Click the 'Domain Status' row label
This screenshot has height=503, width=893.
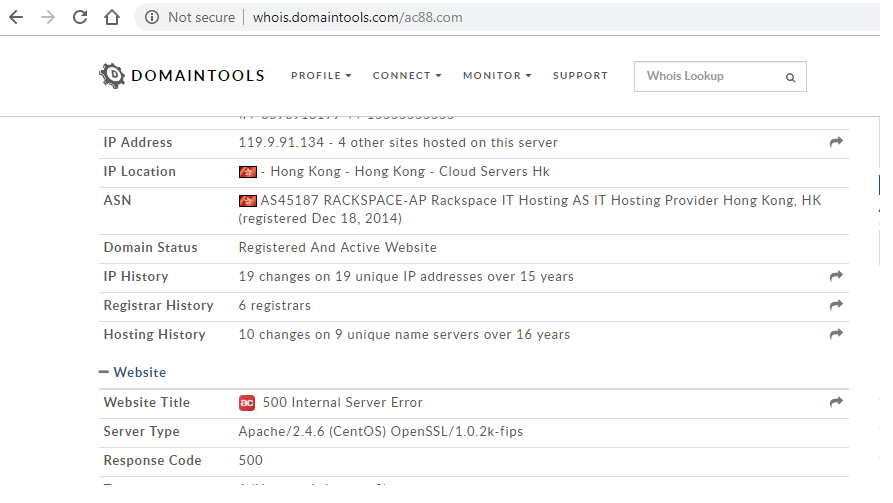tap(150, 247)
